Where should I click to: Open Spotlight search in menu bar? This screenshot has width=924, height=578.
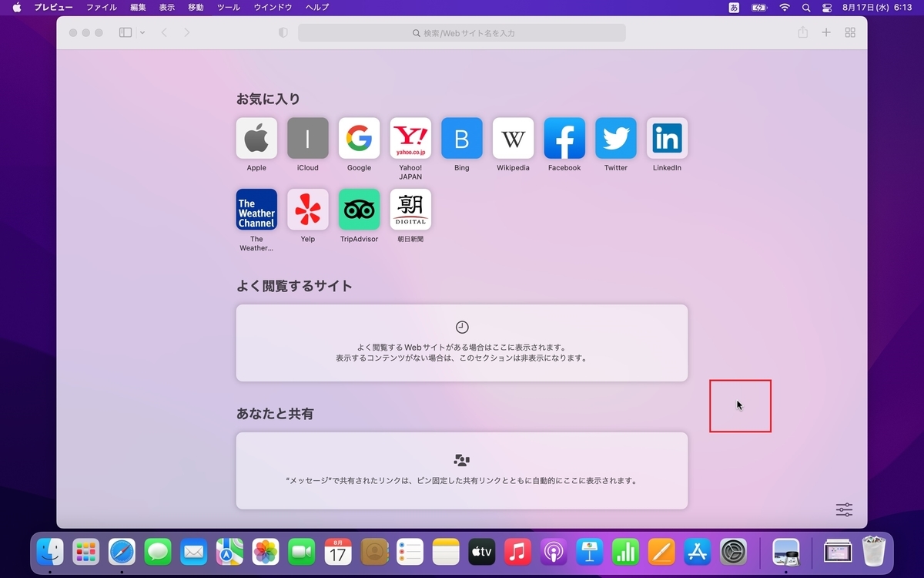806,7
